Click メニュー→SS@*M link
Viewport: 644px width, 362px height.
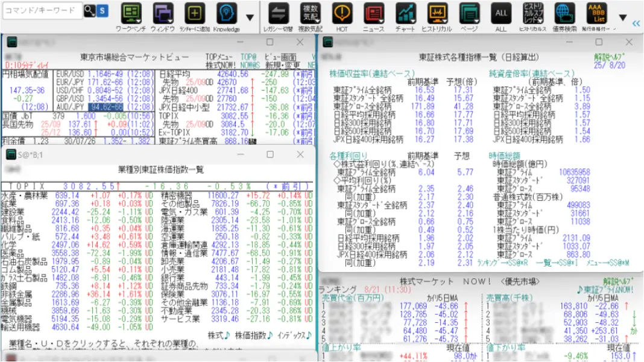pos(607,262)
